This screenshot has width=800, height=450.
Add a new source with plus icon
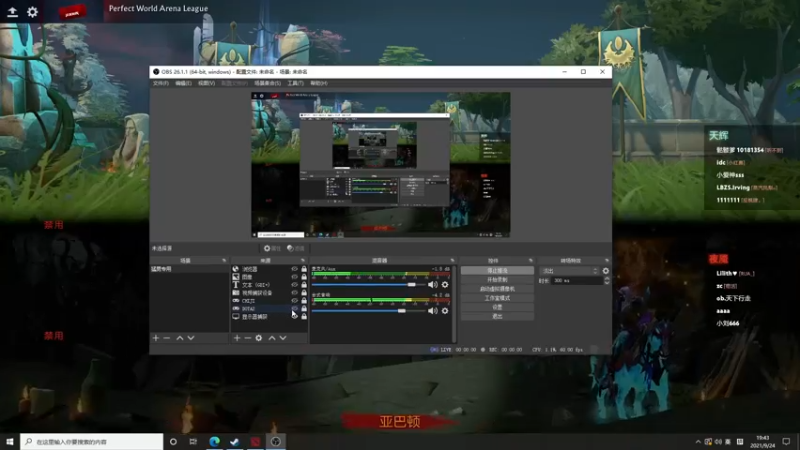[237, 338]
